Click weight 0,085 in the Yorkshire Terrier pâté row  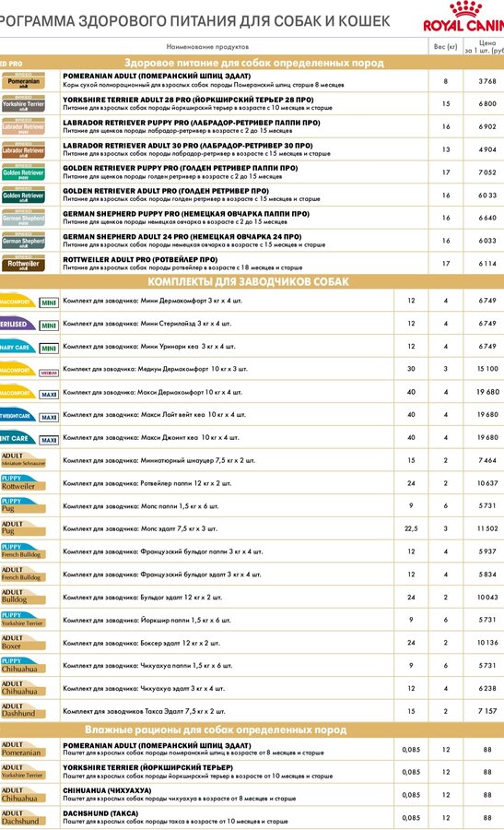(411, 772)
